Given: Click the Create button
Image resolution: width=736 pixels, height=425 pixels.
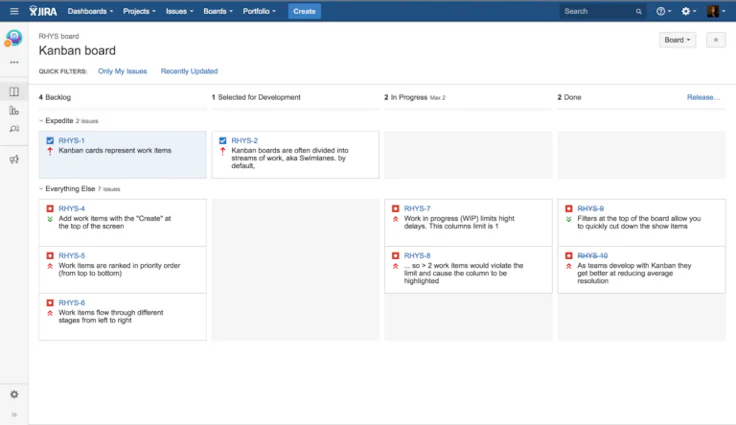Looking at the screenshot, I should (305, 11).
